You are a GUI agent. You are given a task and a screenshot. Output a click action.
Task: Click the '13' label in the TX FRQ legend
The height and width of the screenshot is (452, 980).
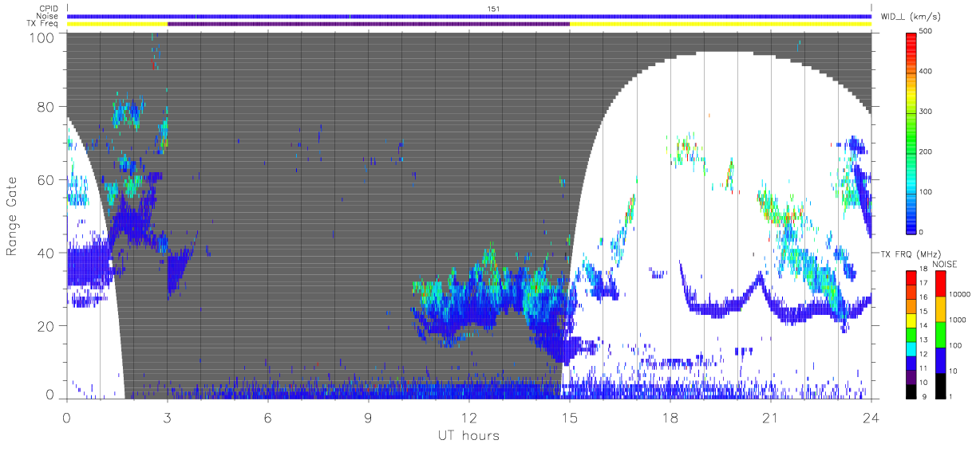[923, 340]
